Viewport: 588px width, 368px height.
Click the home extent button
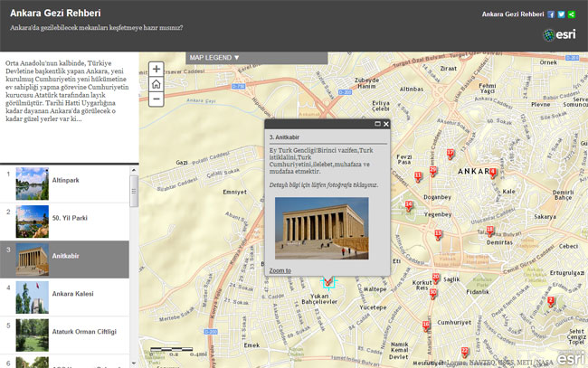click(156, 84)
